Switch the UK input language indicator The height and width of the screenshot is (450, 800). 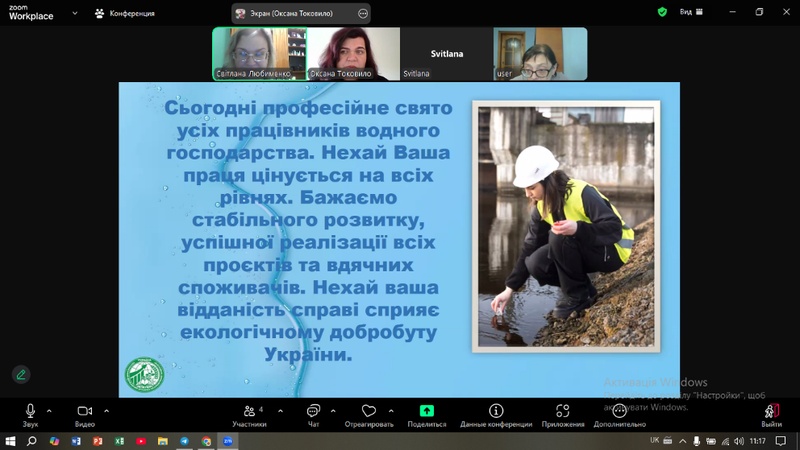(x=655, y=440)
